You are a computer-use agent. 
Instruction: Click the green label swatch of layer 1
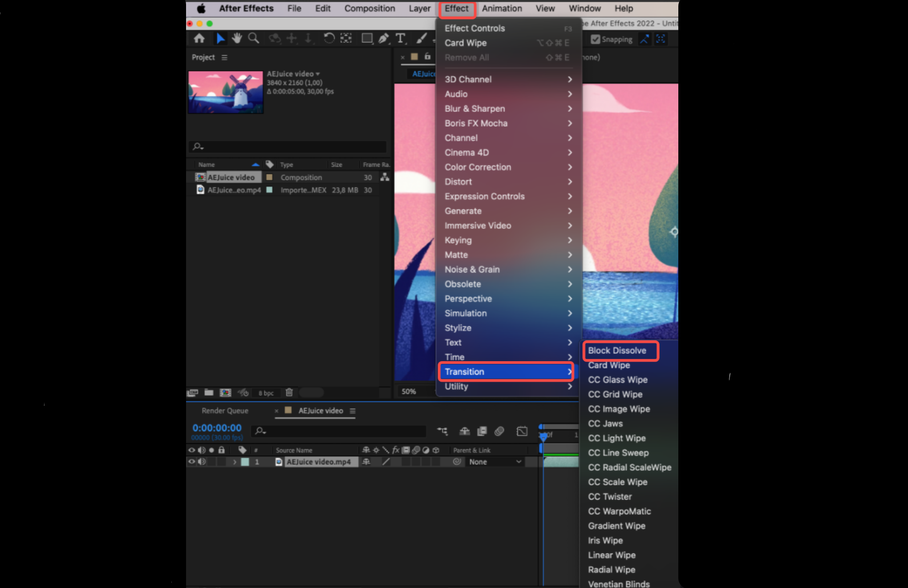click(x=246, y=462)
